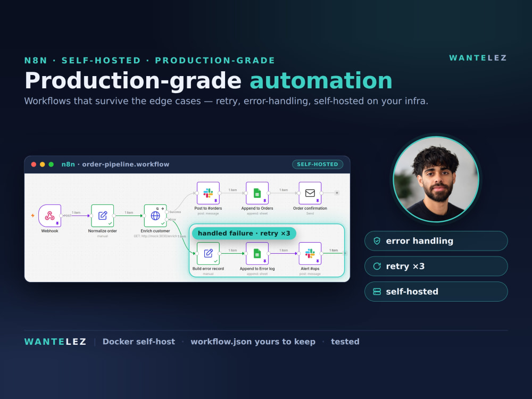Screen dimensions: 532x399
Task: Click the profile photo avatar
Action: tap(436, 179)
